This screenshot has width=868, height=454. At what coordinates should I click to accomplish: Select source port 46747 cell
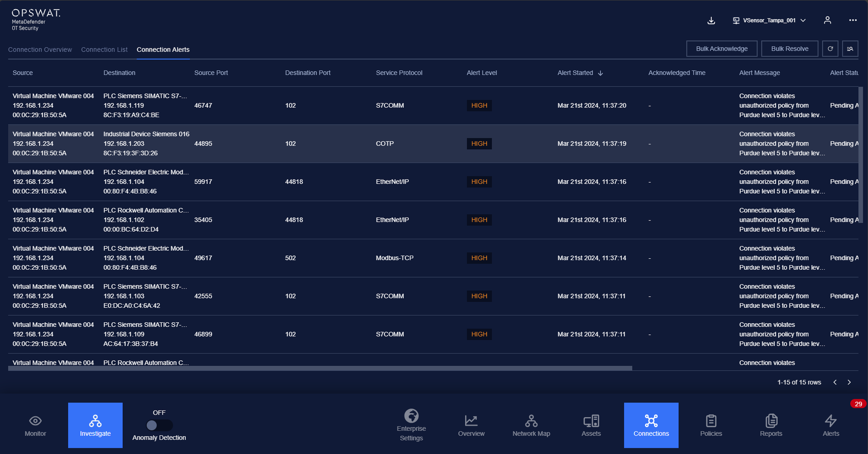[x=203, y=106]
